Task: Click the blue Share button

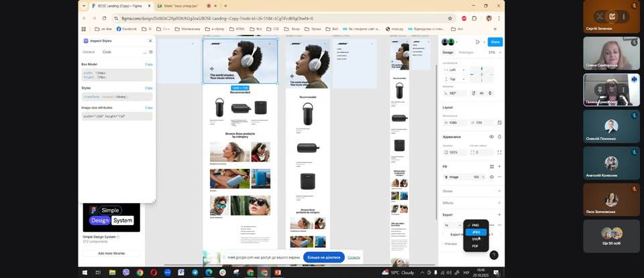Action: (x=495, y=42)
